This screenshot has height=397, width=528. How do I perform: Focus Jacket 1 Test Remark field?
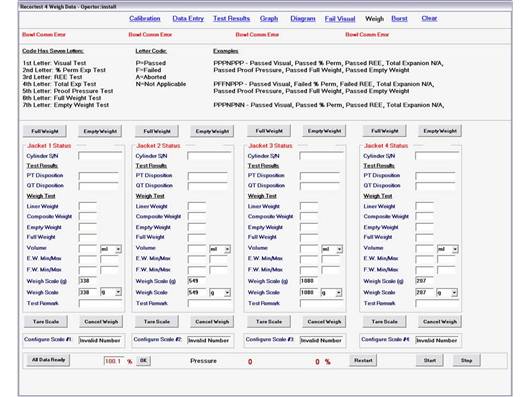(x=100, y=303)
